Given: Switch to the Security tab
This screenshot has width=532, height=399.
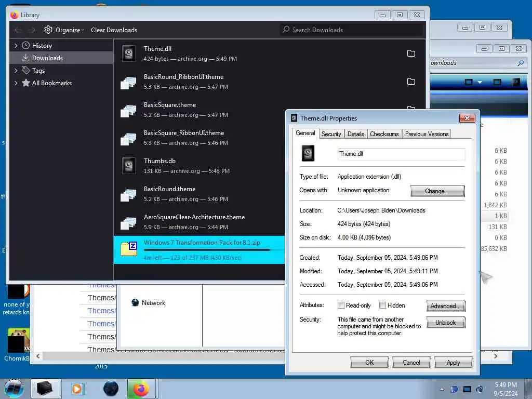Looking at the screenshot, I should 331,134.
